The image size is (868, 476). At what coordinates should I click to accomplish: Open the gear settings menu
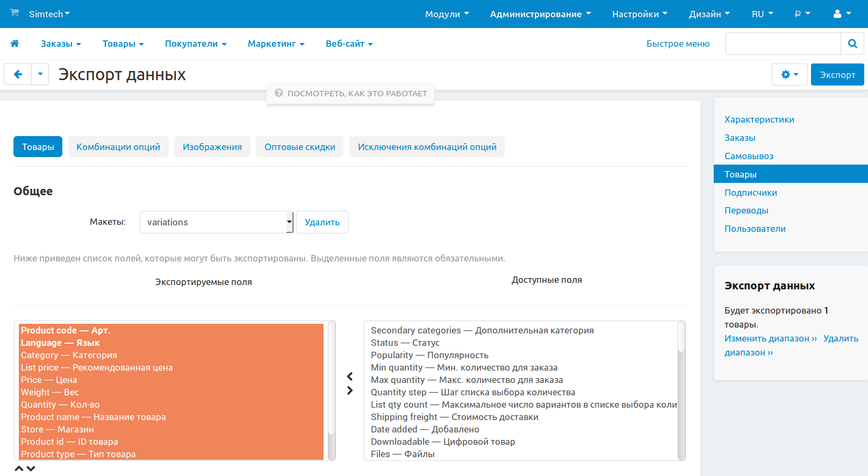[x=789, y=75]
